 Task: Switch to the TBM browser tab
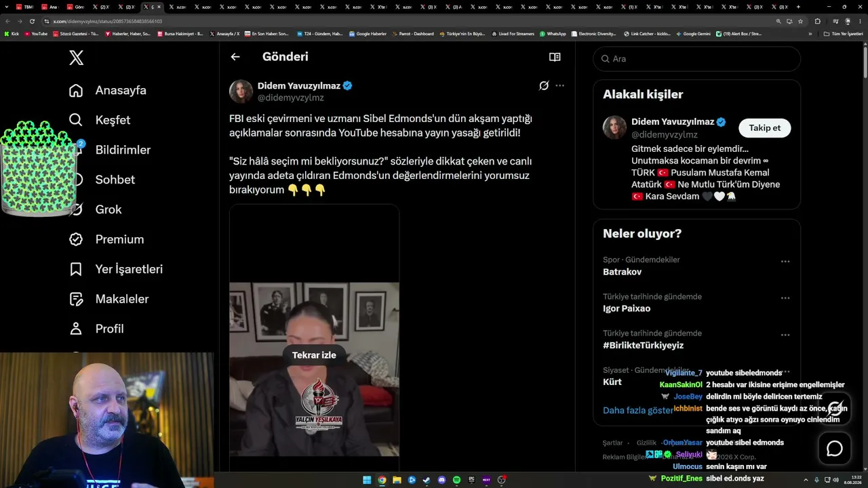(x=25, y=7)
